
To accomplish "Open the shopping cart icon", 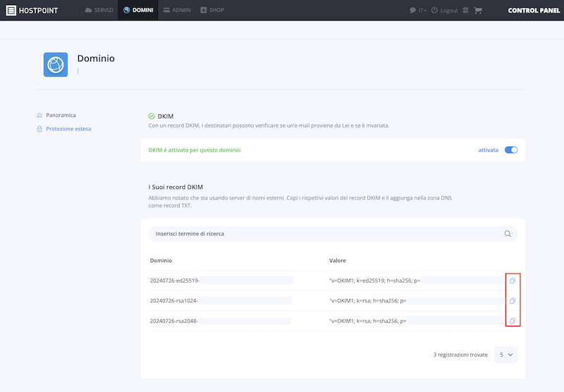I will tap(478, 11).
